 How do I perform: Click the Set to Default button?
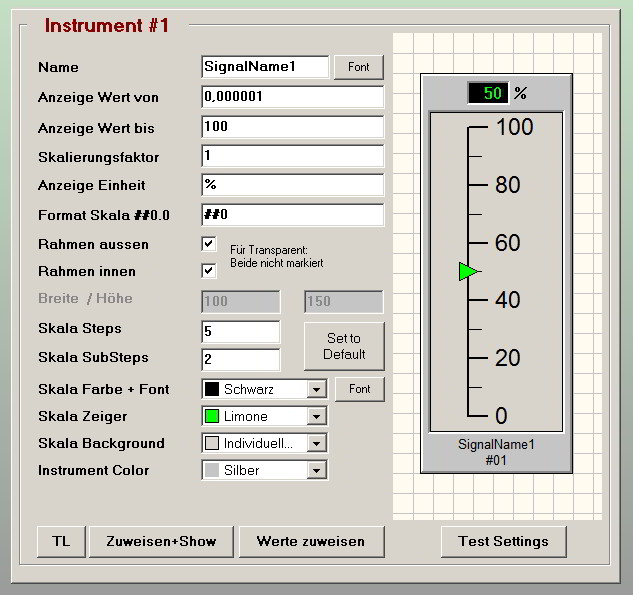coord(344,346)
